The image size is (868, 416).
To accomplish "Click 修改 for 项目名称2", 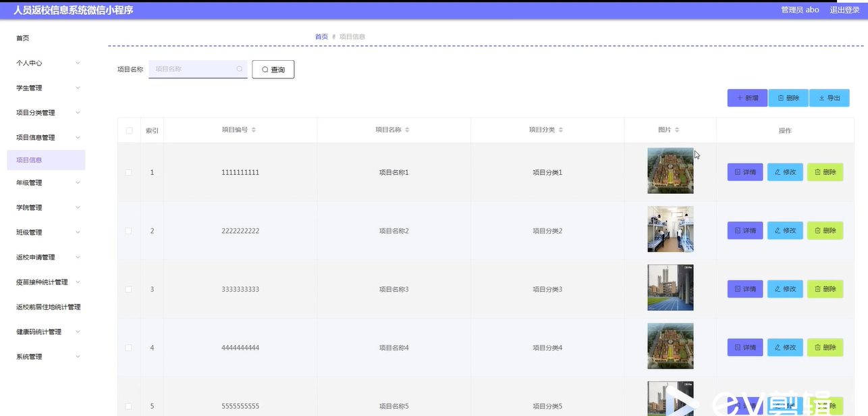I will click(785, 230).
